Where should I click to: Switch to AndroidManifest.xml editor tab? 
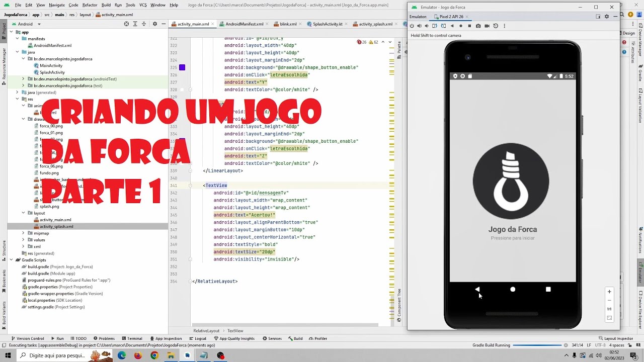tap(244, 24)
